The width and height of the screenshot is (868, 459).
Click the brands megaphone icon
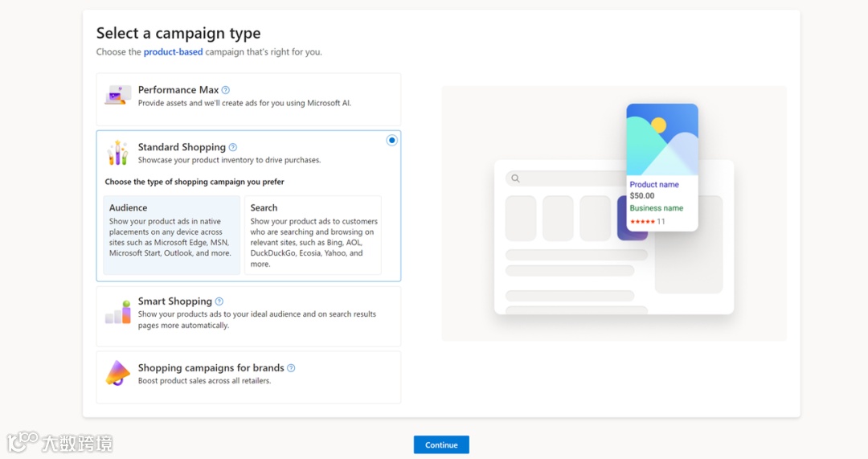click(118, 373)
